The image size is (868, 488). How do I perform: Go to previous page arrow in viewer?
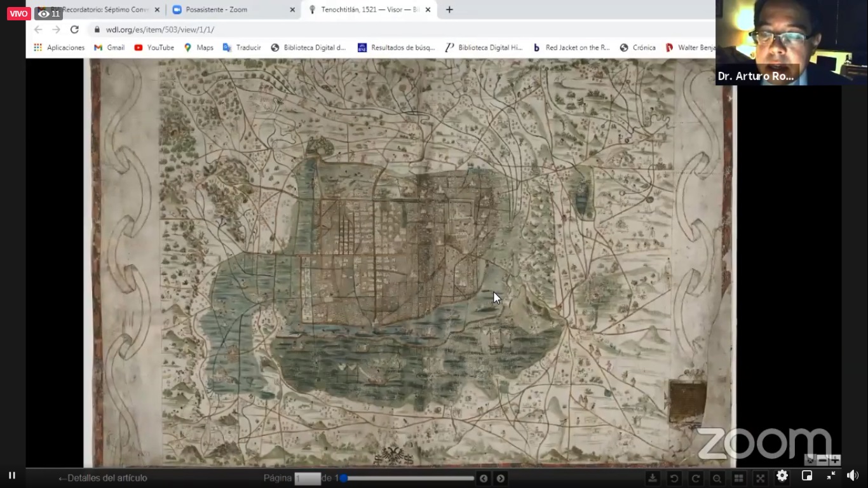point(484,478)
